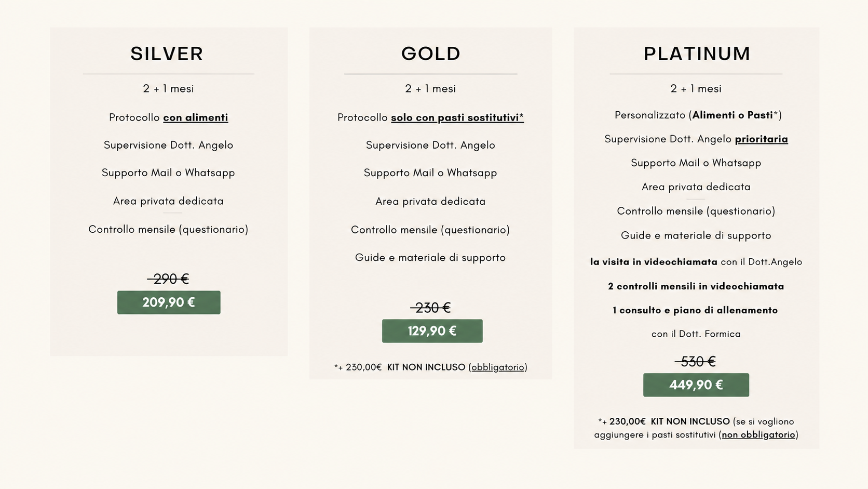Click the 449,90 € Platinum price button

(696, 385)
